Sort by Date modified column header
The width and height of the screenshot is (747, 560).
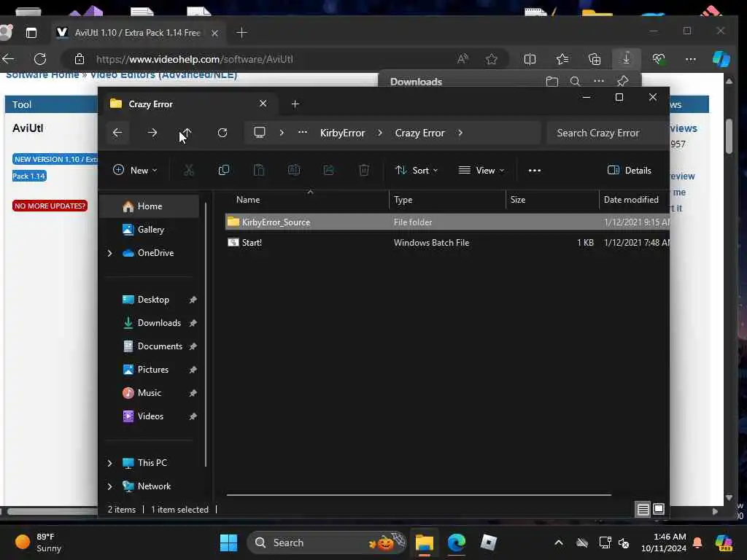(634, 200)
